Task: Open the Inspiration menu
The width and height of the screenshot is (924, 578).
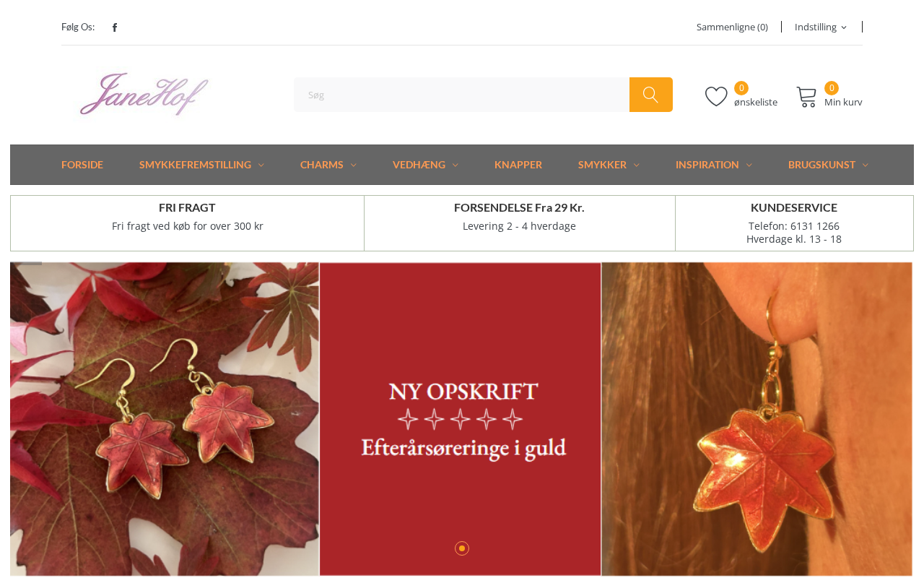Action: 713,165
